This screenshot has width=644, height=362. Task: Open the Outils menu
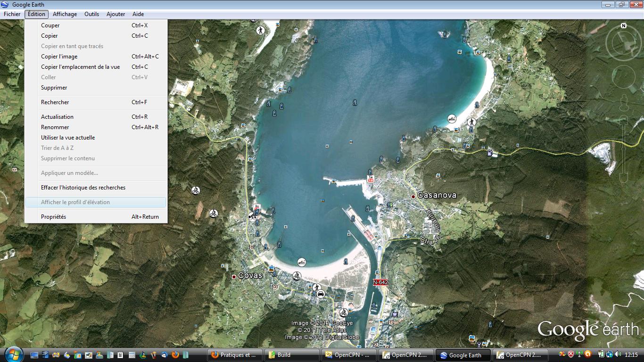coord(91,14)
